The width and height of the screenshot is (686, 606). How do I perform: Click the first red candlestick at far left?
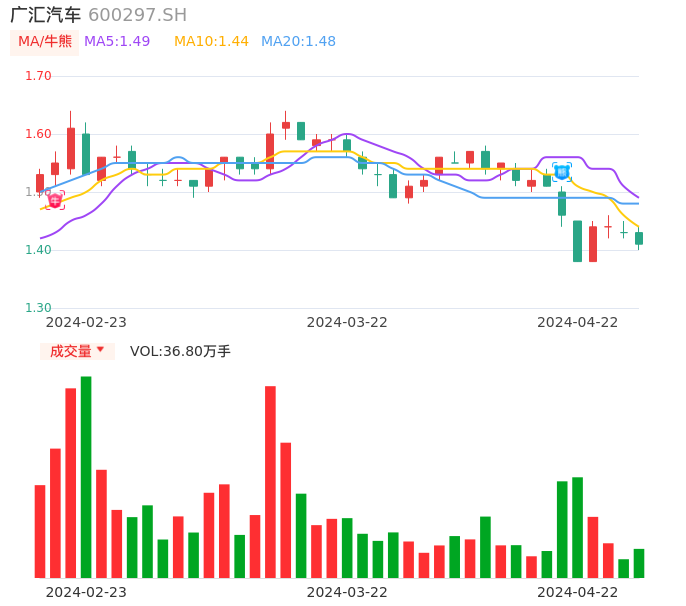click(x=40, y=183)
